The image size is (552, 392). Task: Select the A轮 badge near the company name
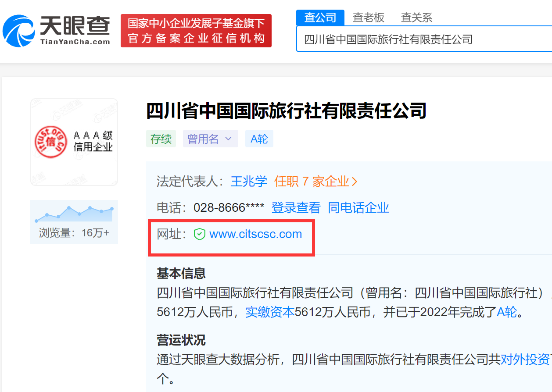pyautogui.click(x=259, y=139)
